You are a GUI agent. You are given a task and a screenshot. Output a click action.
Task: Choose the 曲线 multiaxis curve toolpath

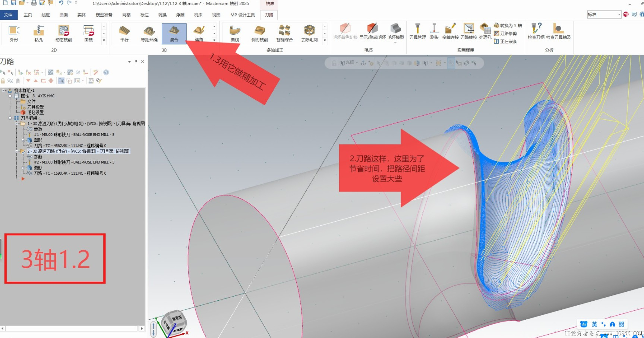(x=235, y=34)
